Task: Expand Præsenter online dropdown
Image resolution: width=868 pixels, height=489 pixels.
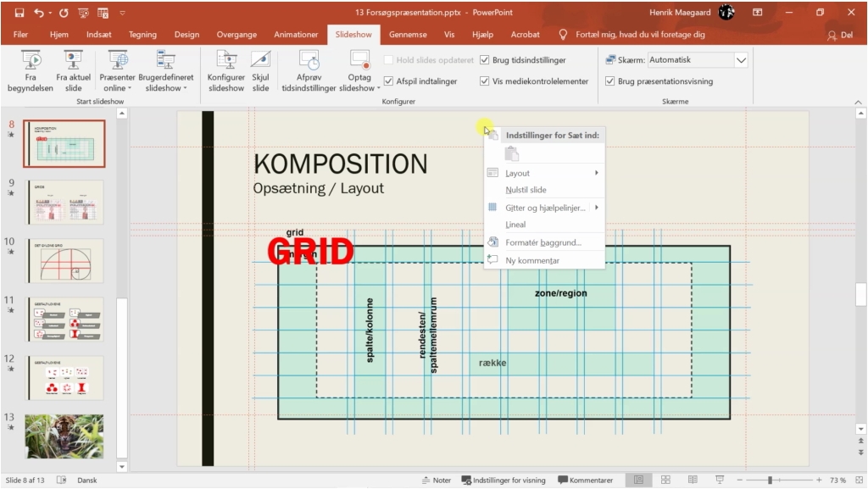Action: [130, 88]
